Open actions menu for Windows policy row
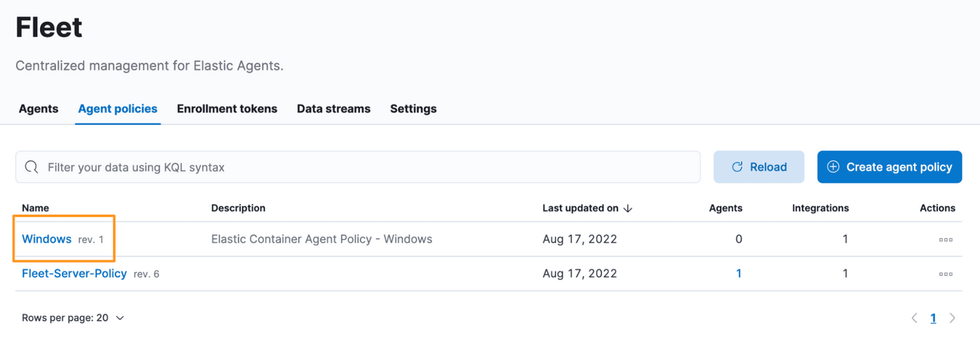This screenshot has width=980, height=346. pyautogui.click(x=945, y=239)
